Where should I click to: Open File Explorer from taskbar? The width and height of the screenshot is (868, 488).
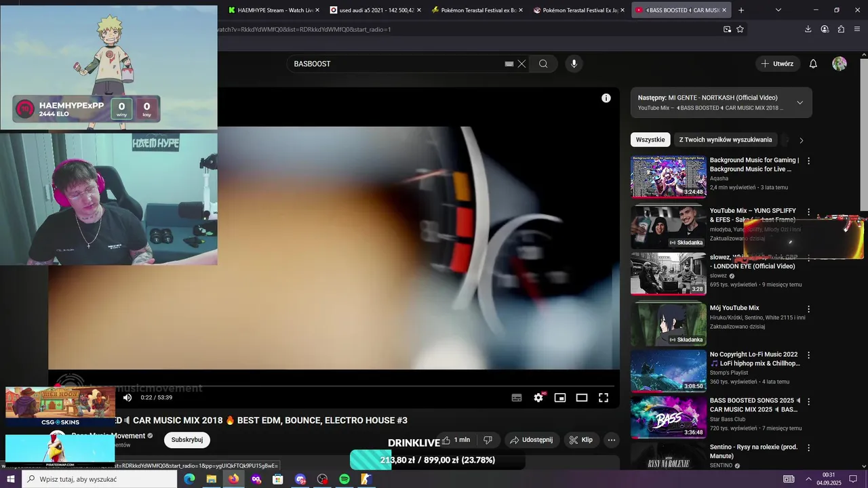point(212,479)
